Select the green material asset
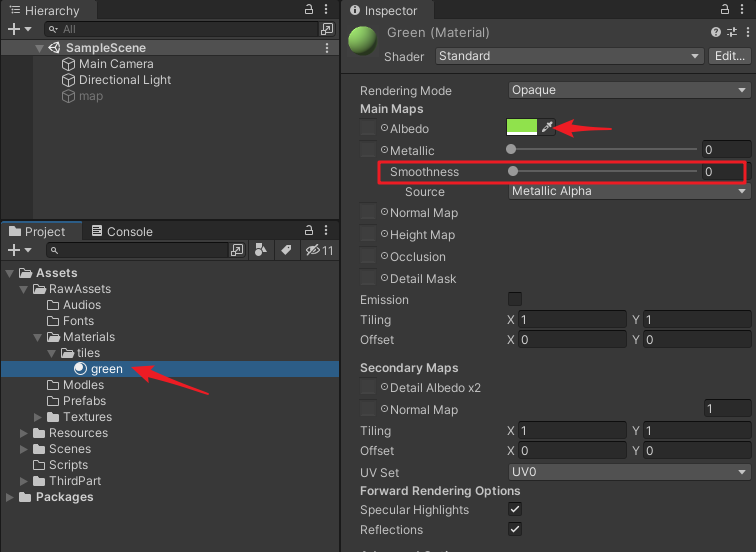 point(170,369)
